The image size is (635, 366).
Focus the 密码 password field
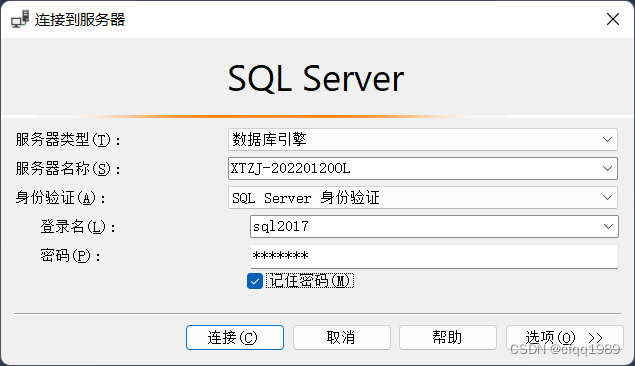(434, 256)
